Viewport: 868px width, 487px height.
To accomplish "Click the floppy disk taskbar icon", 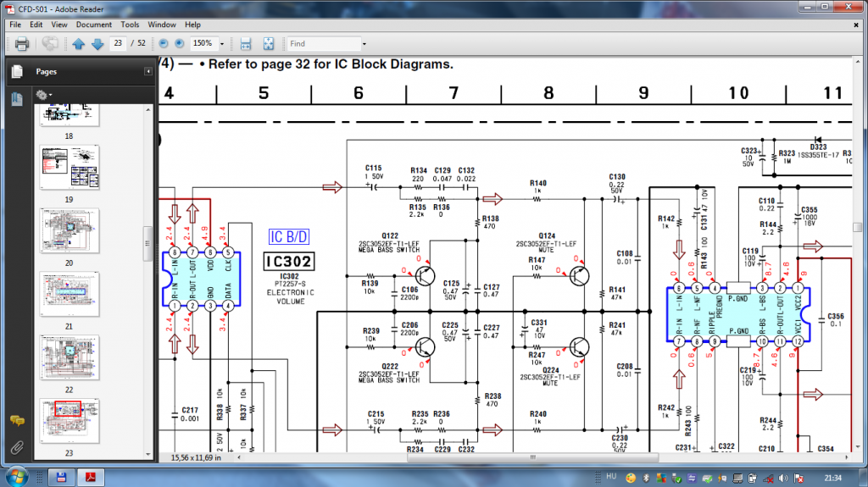I will click(61, 477).
